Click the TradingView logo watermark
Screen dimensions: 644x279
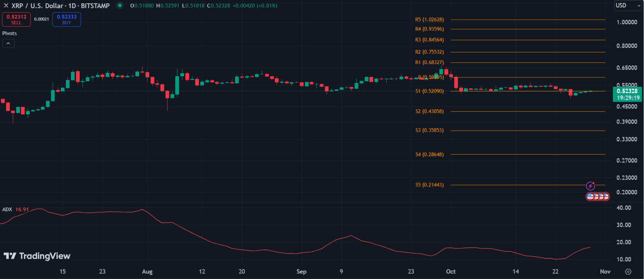pyautogui.click(x=38, y=256)
